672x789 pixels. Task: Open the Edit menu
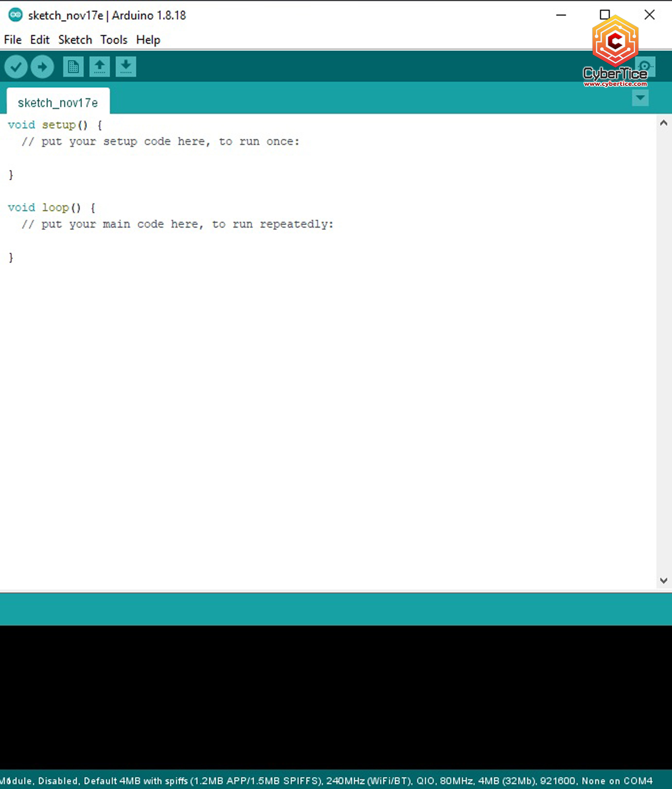point(39,40)
